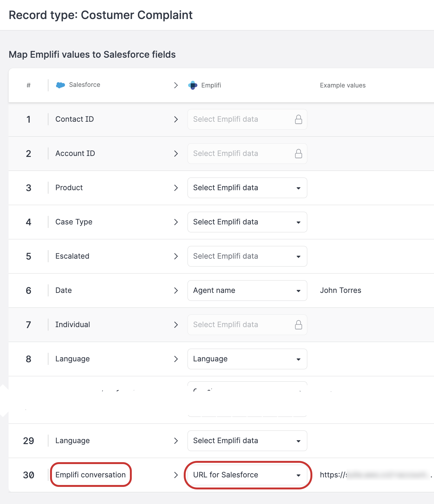Click the Emplifi logo icon in header
Image resolution: width=434 pixels, height=504 pixels.
(193, 85)
